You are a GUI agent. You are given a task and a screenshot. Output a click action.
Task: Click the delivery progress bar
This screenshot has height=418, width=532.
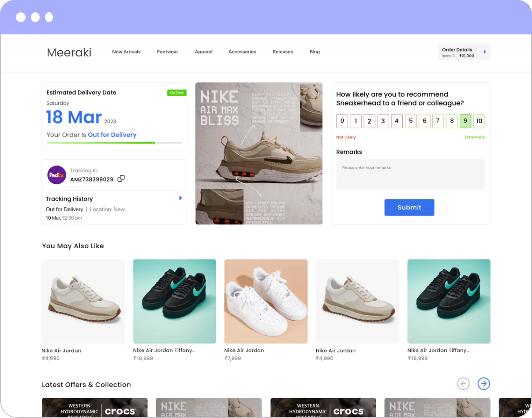coord(114,143)
